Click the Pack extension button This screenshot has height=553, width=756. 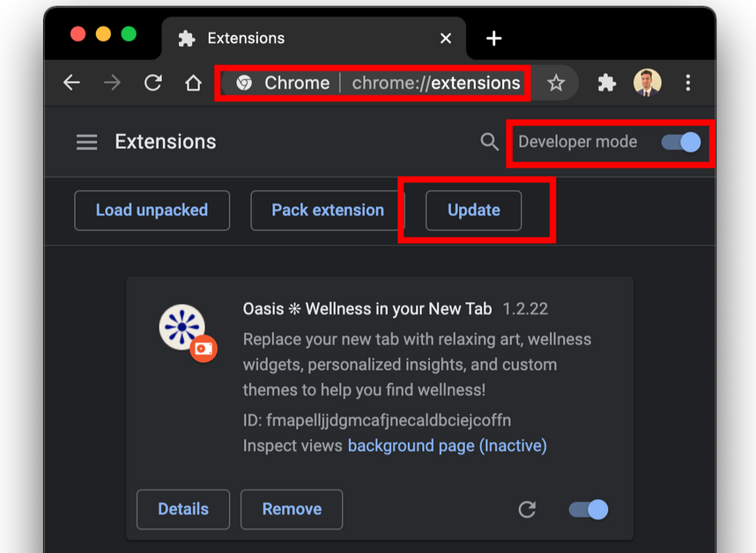coord(327,210)
